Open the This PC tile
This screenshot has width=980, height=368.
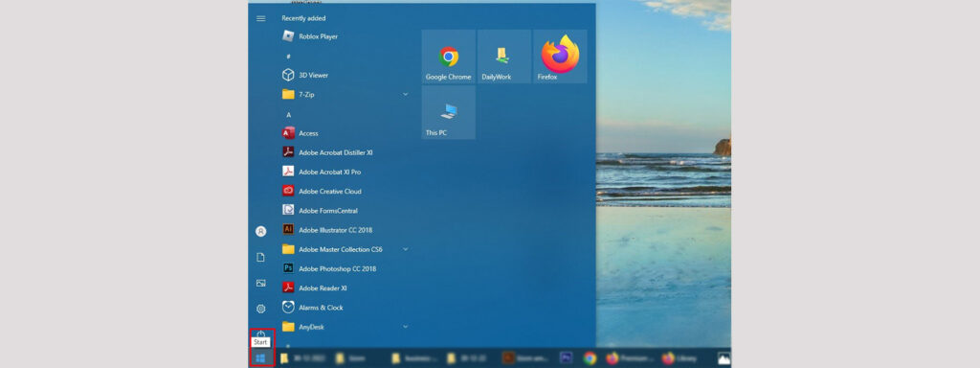[x=448, y=113]
